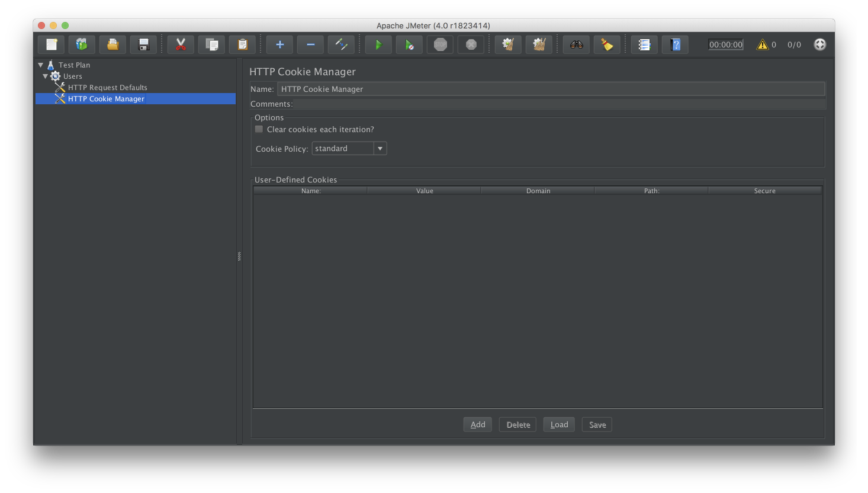Click the Delete cookie button
Screen dimensions: 868x493
tap(518, 425)
